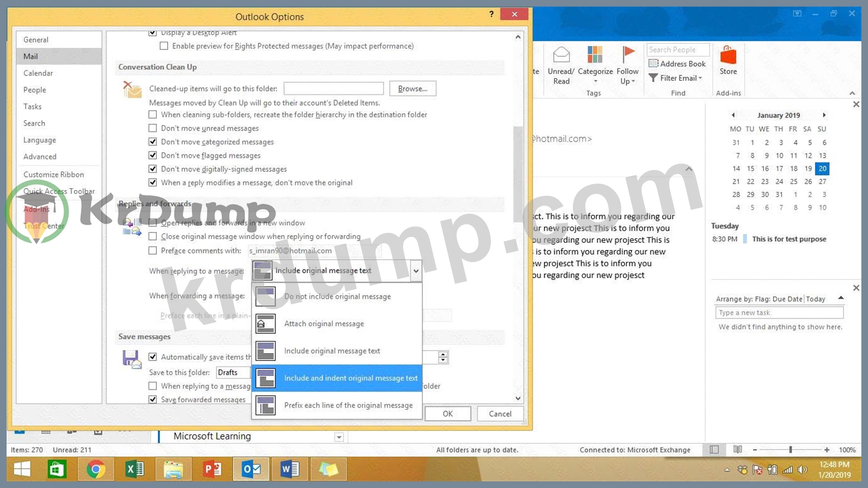Close the task peek pane
Screen dimensions: 868x488
856,288
